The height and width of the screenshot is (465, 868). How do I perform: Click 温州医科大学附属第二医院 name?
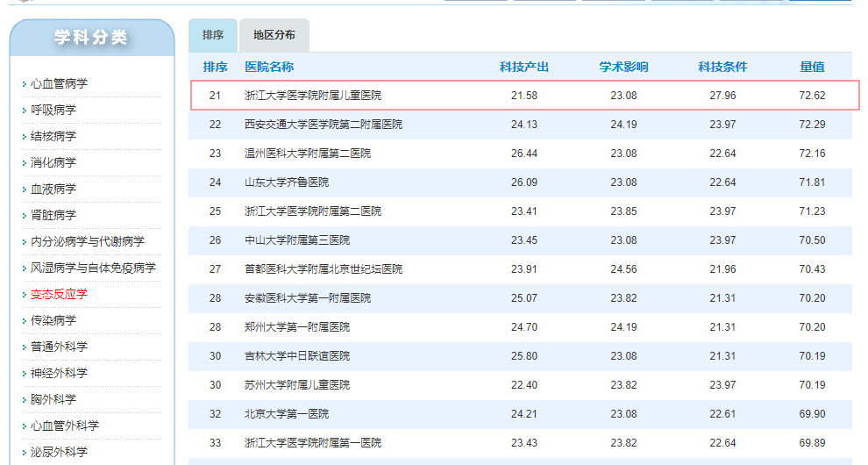coord(308,153)
